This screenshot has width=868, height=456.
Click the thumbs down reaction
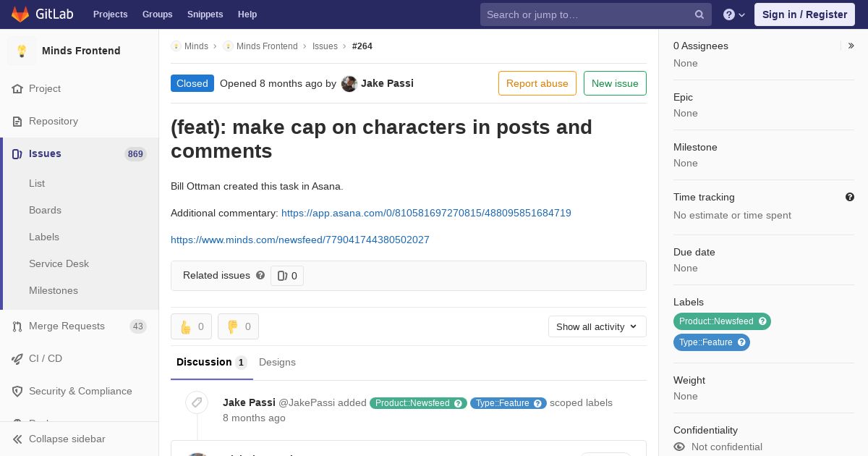(238, 326)
